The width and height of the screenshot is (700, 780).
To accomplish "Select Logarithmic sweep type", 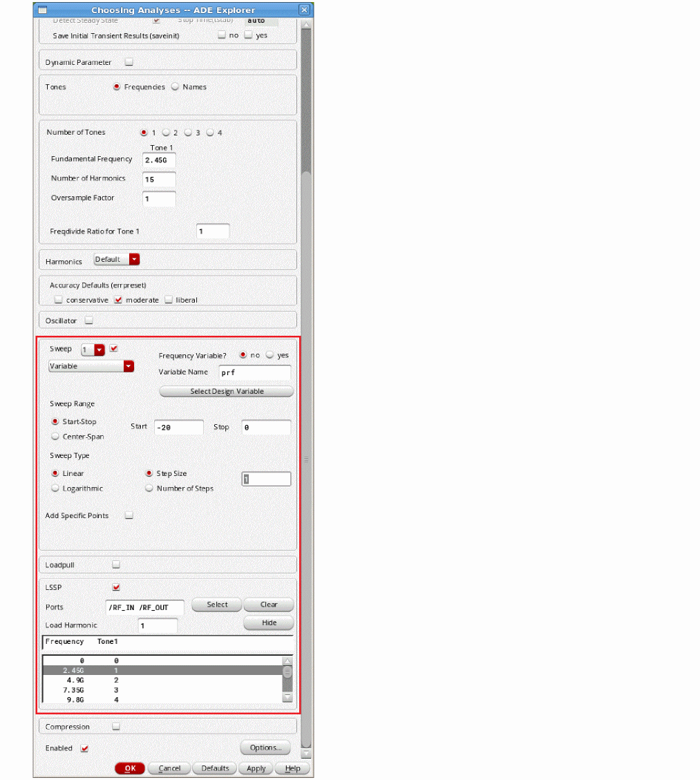I will 55,488.
